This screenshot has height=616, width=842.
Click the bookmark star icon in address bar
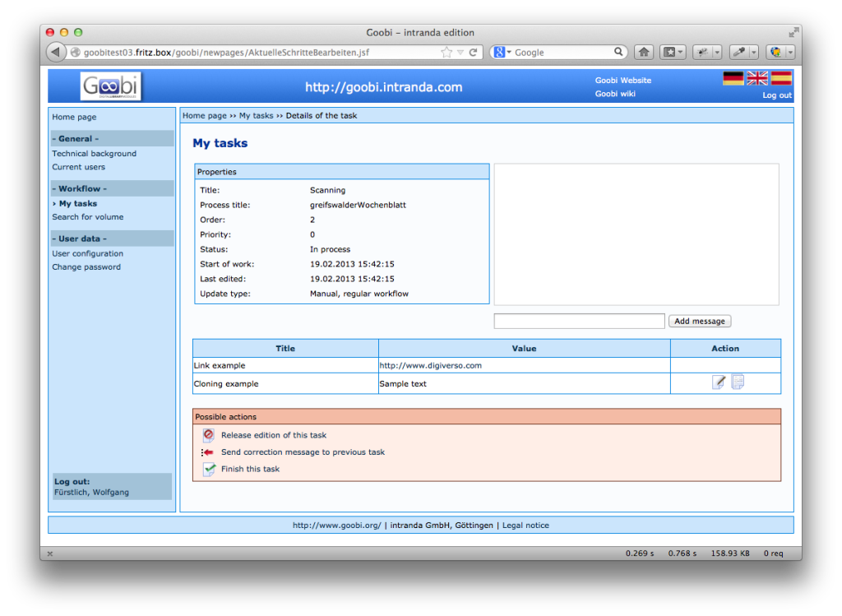pos(446,52)
